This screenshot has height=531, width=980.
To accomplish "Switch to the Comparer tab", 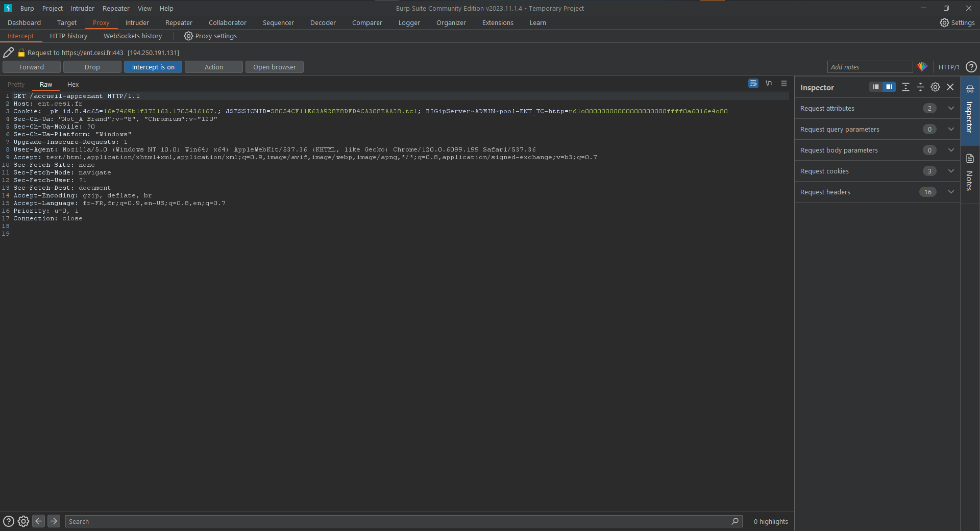I will click(367, 23).
